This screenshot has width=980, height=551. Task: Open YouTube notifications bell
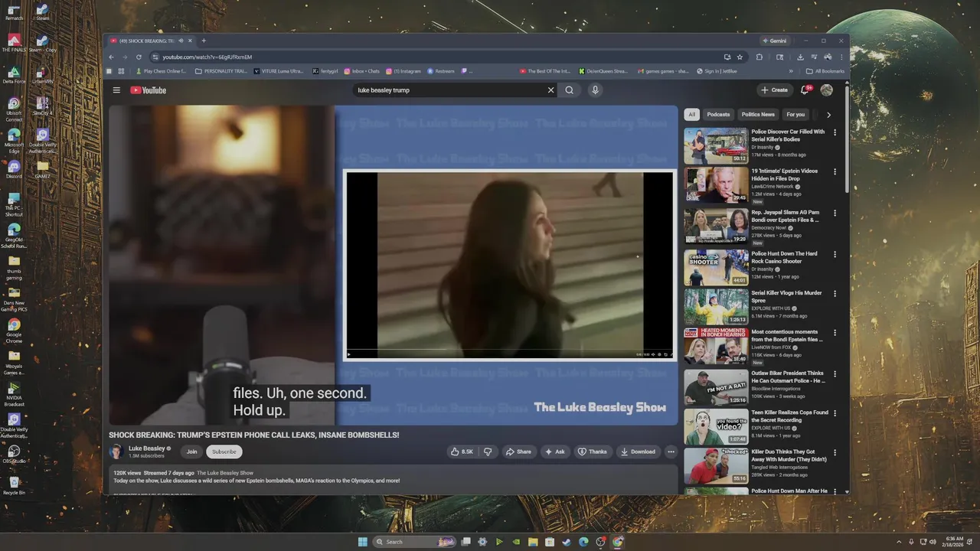click(x=805, y=90)
